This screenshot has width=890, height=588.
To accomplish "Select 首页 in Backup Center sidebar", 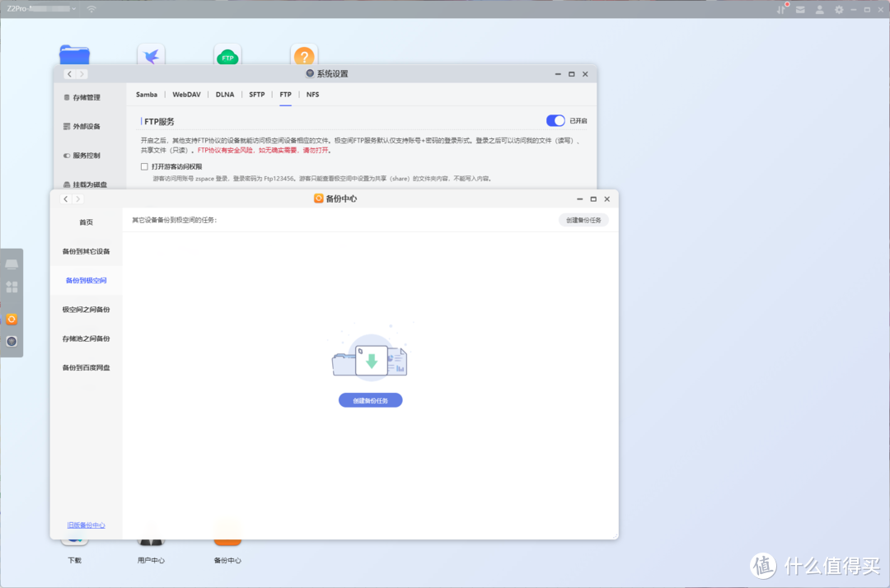I will pos(87,222).
